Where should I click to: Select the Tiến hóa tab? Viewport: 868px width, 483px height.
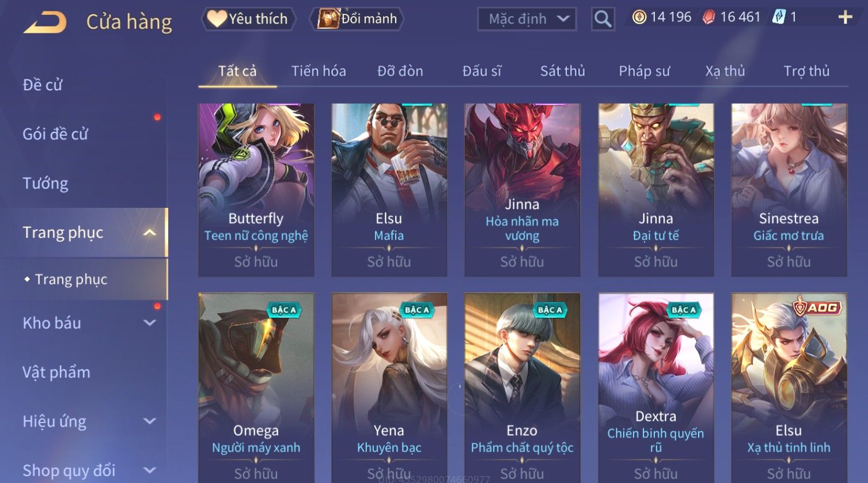[319, 71]
